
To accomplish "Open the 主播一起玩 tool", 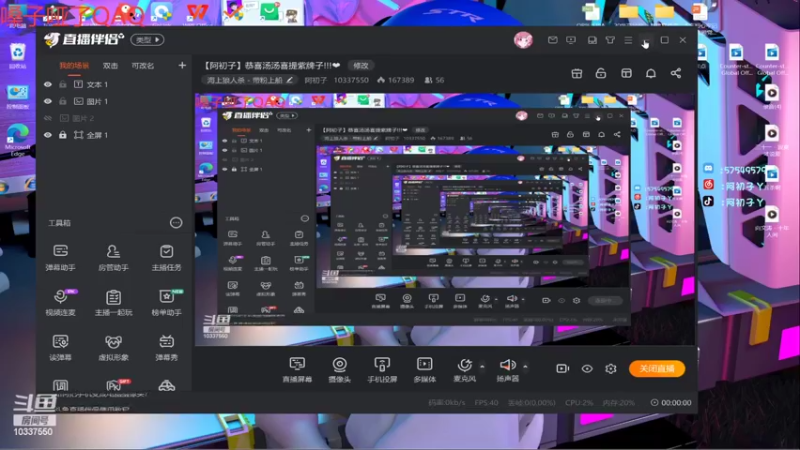I will pyautogui.click(x=113, y=302).
